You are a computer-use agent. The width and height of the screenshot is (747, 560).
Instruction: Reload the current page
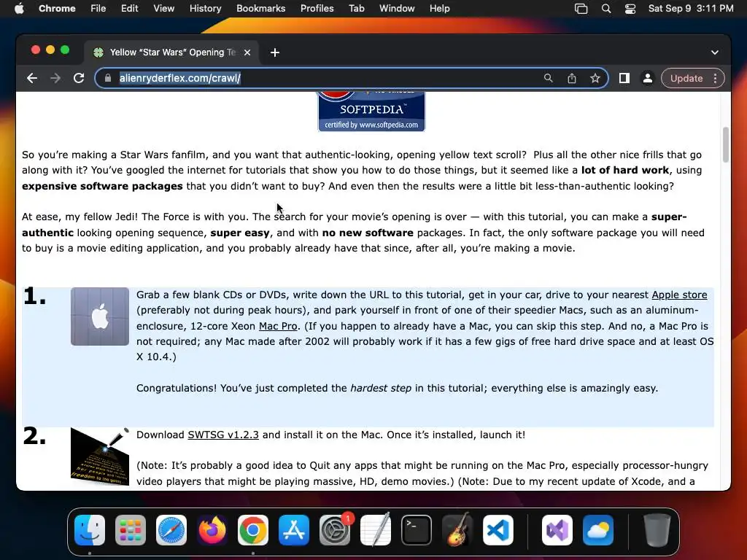[79, 78]
